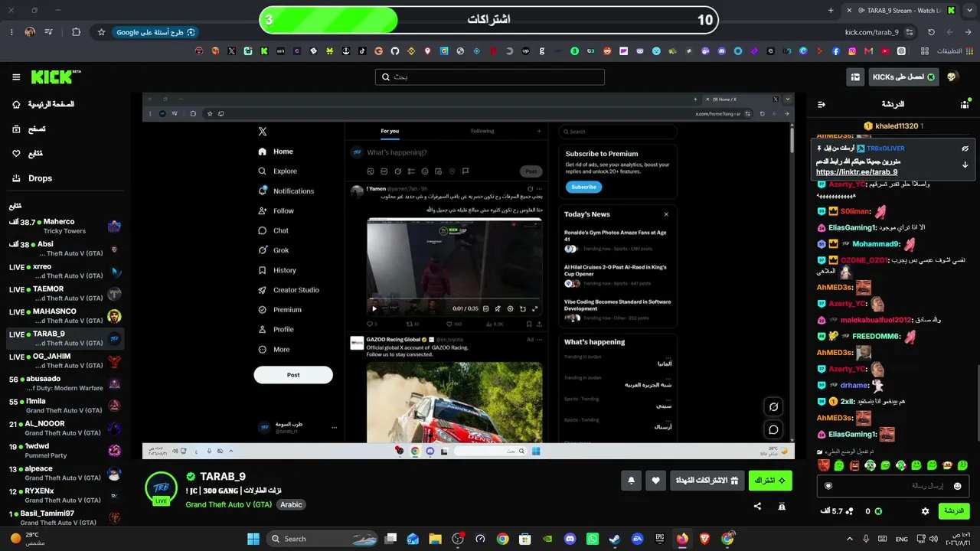The image size is (980, 551).
Task: Click the white Post button on X
Action: click(x=293, y=375)
